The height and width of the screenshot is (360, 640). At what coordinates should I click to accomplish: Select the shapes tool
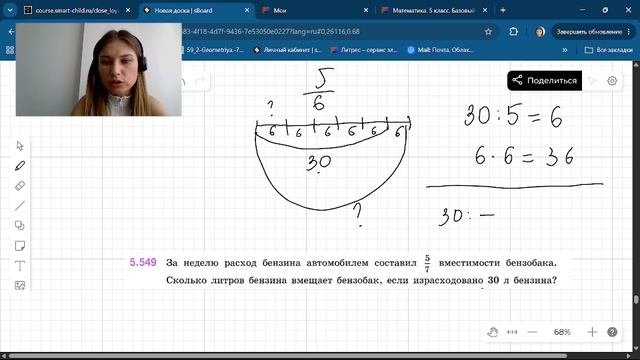coord(20,226)
